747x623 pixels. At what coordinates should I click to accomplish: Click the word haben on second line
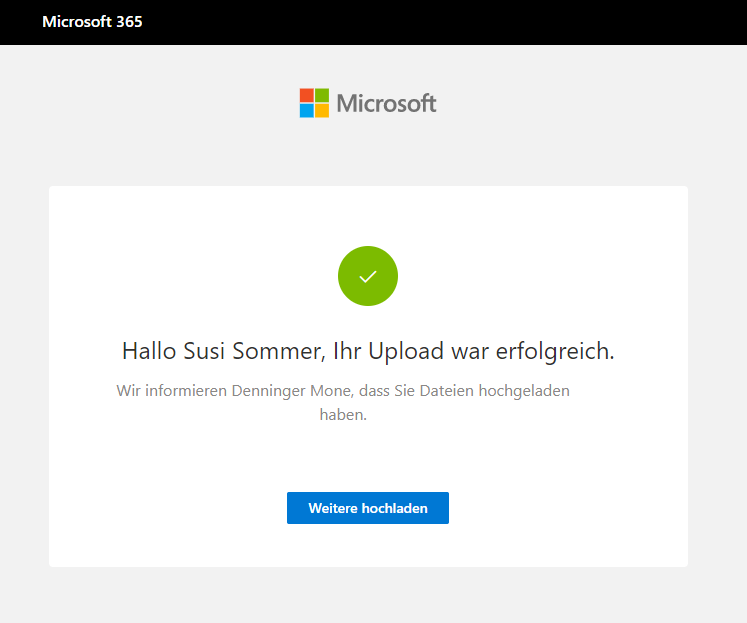point(343,414)
